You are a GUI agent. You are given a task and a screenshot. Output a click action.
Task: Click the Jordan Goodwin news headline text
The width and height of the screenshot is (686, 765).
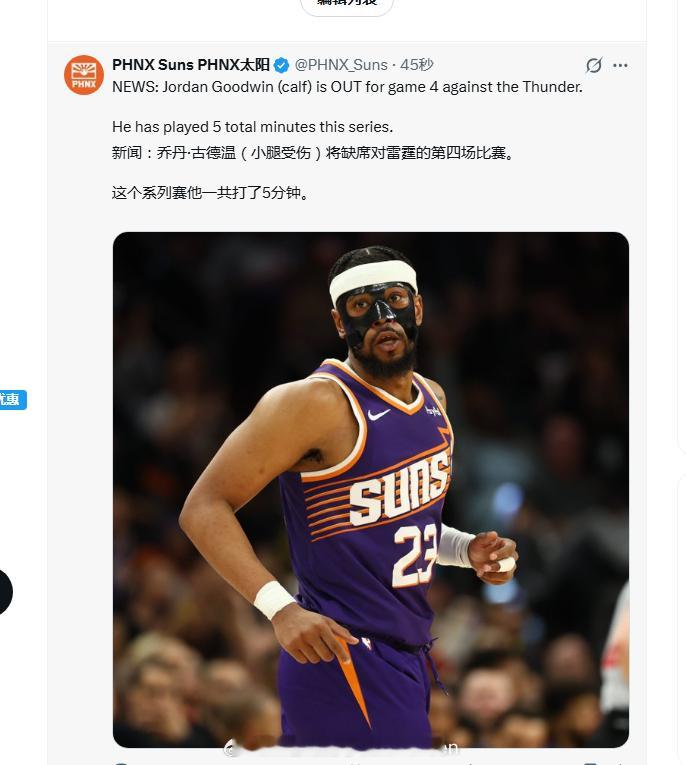point(347,87)
